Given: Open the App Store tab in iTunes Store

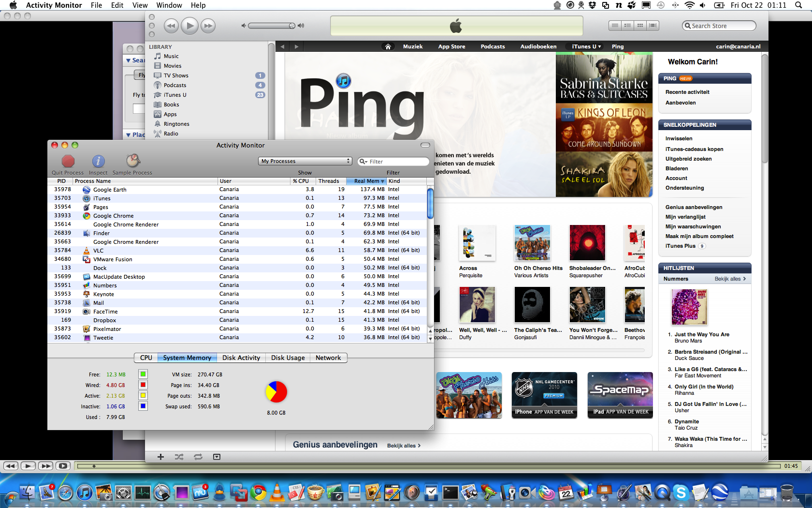Looking at the screenshot, I should 451,46.
